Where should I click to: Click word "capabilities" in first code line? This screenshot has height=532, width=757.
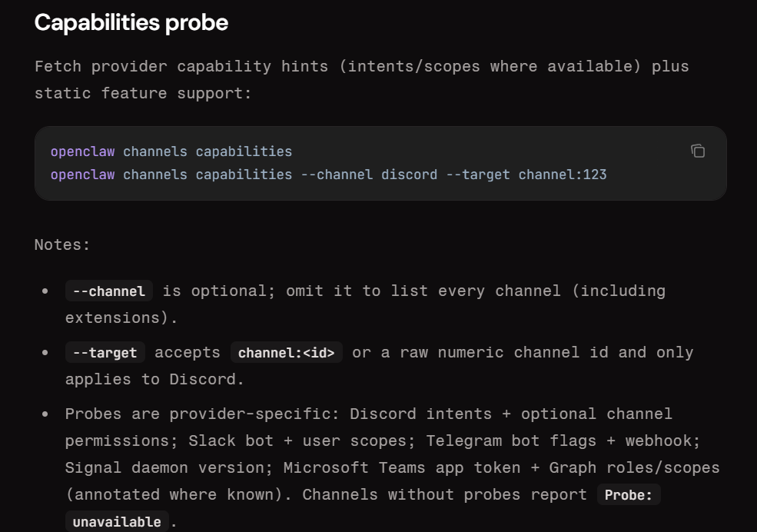coord(244,151)
